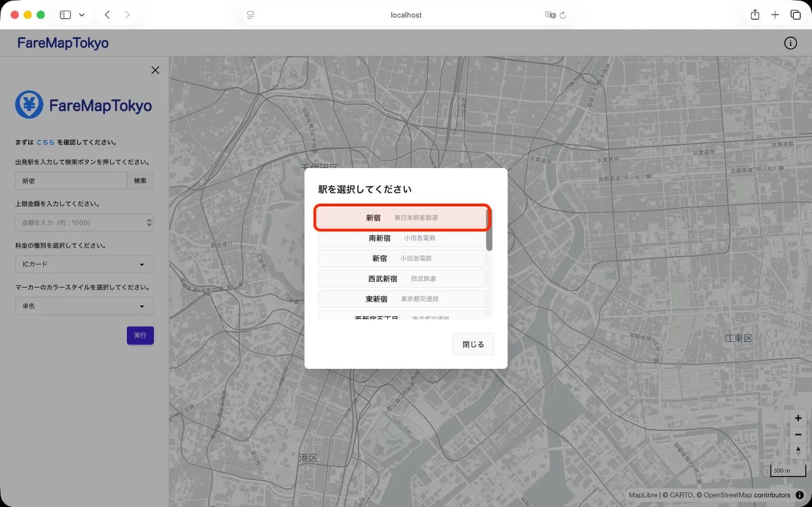This screenshot has width=812, height=507.
Task: Click the 実行 execute button
Action: point(140,335)
